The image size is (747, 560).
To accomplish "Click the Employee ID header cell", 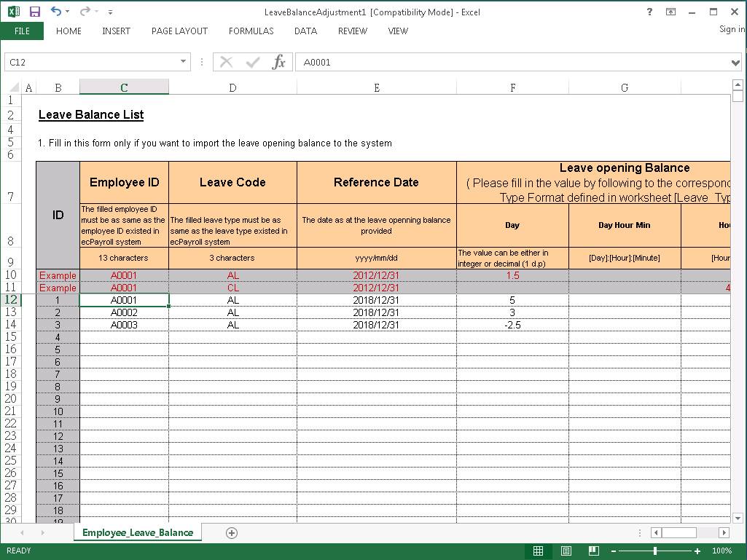I will coord(124,182).
